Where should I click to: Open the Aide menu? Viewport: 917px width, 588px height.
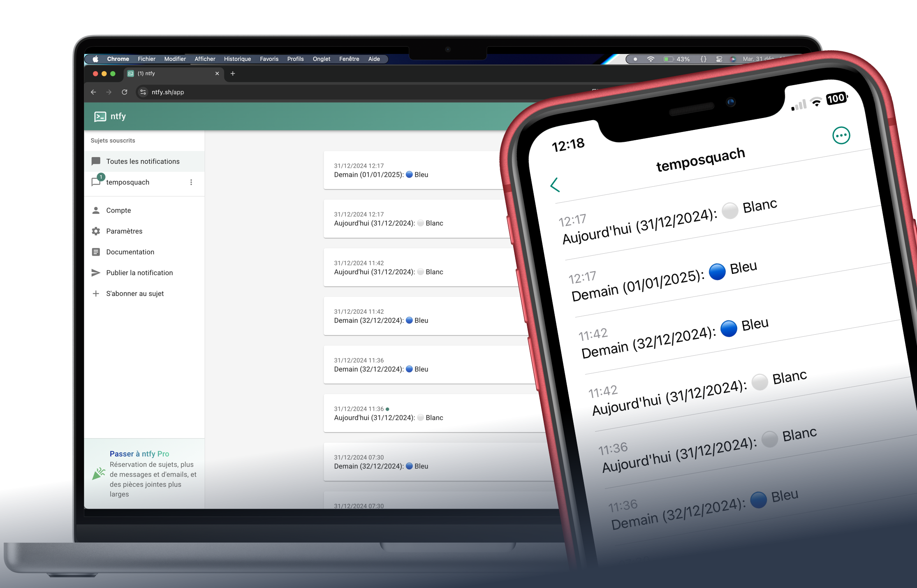pos(374,59)
